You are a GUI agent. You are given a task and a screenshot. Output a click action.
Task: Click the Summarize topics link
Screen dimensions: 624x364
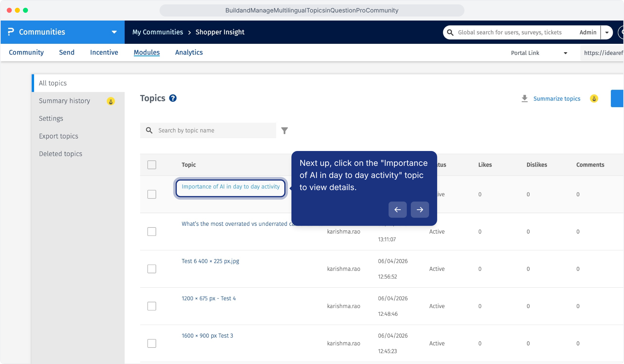557,98
